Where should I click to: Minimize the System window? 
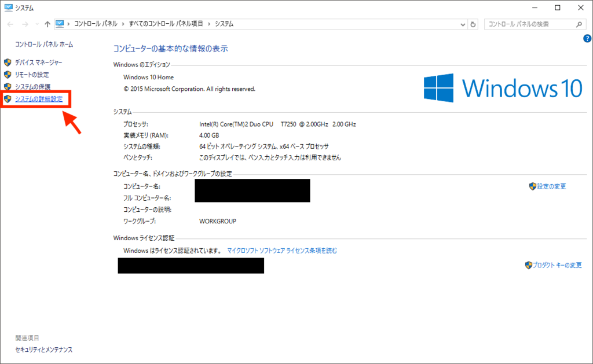535,8
